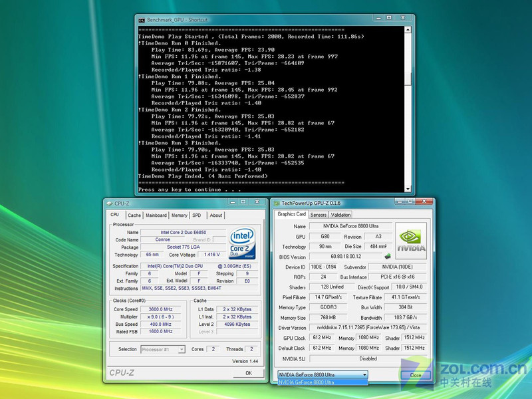The height and width of the screenshot is (399, 532).
Task: Click the CPU-Z title bar icon
Action: point(109,203)
